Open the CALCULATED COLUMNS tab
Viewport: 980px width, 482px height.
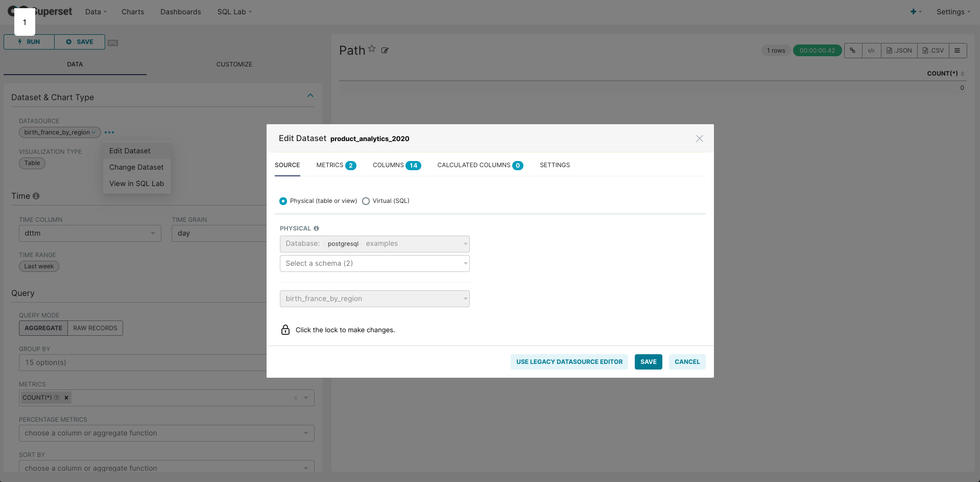pos(480,165)
